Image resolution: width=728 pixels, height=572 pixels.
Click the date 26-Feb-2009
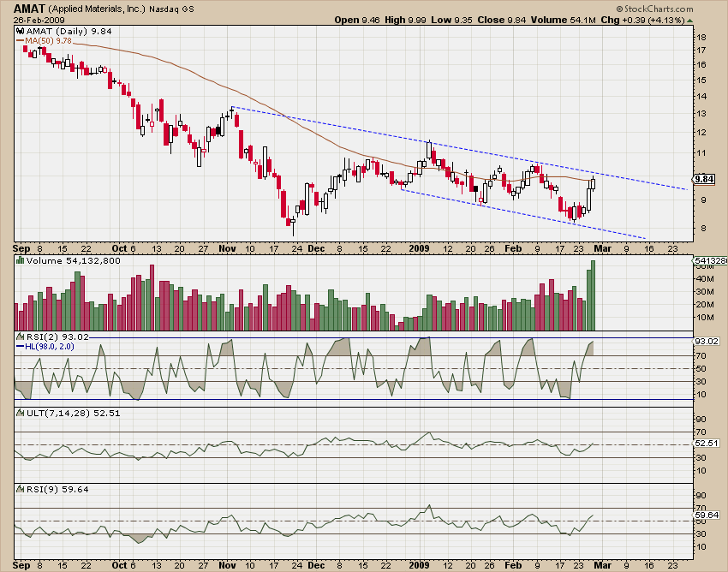coord(39,21)
